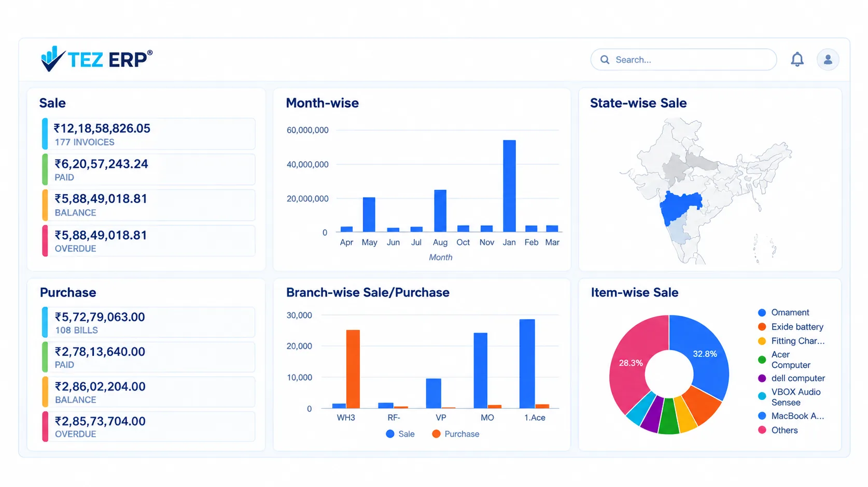Open the user profile avatar

[828, 60]
